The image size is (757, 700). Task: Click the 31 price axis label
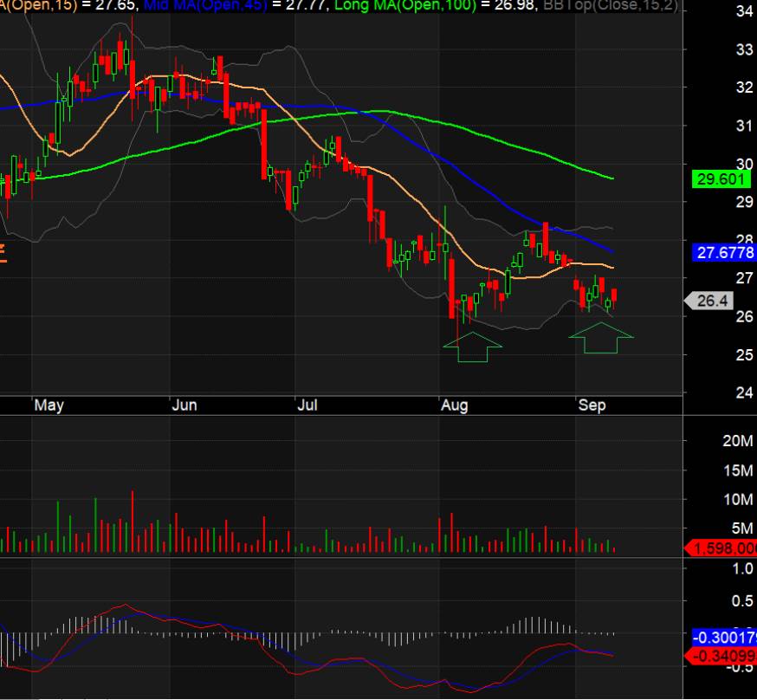[745, 126]
